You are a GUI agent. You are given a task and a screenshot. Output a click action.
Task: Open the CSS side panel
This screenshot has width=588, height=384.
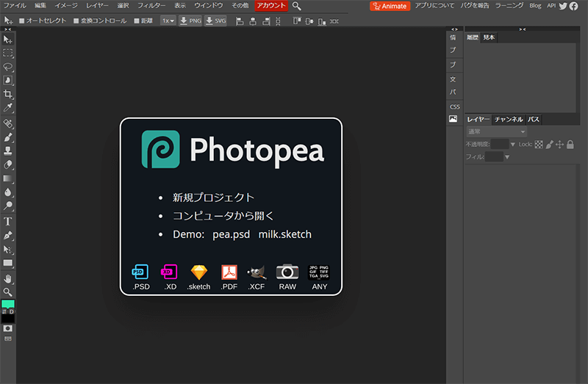[x=454, y=106]
